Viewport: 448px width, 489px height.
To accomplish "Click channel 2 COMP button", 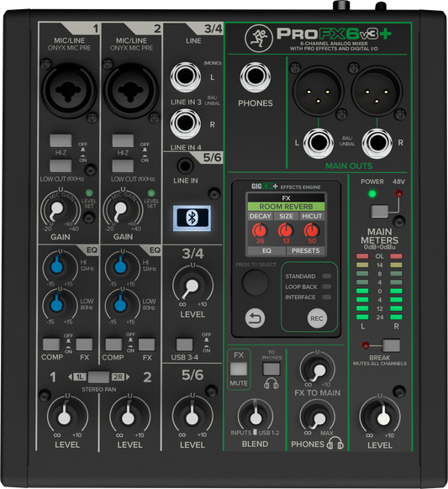I will coord(113,344).
